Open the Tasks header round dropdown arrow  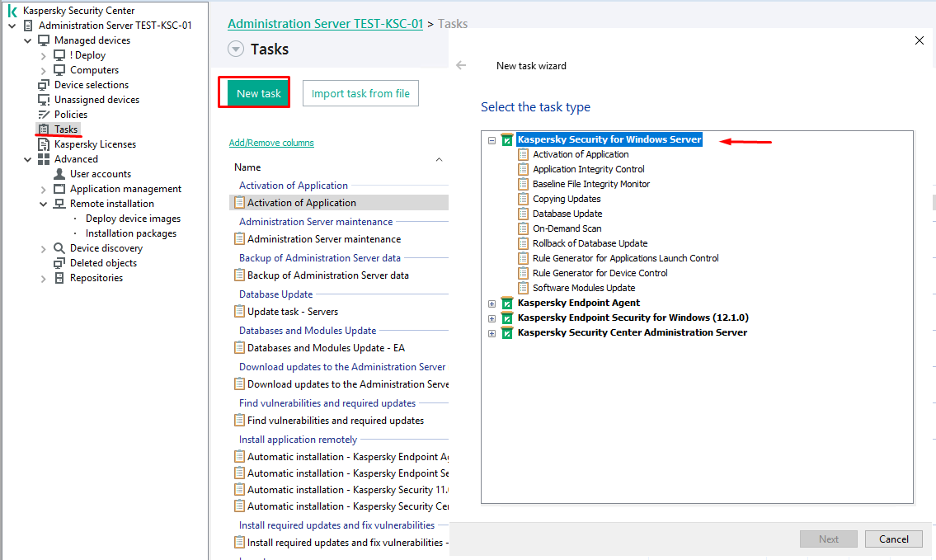pos(236,49)
